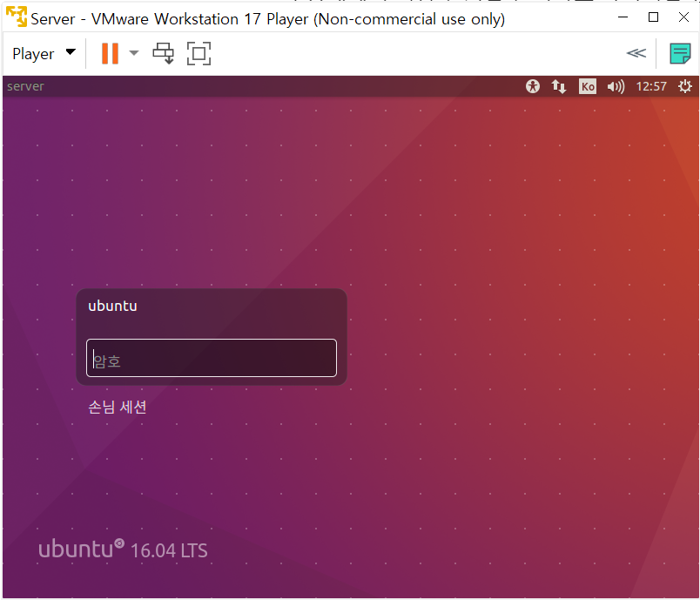Send Ctrl+Alt+Del to the virtual machine
This screenshot has width=700, height=600.
pos(164,54)
